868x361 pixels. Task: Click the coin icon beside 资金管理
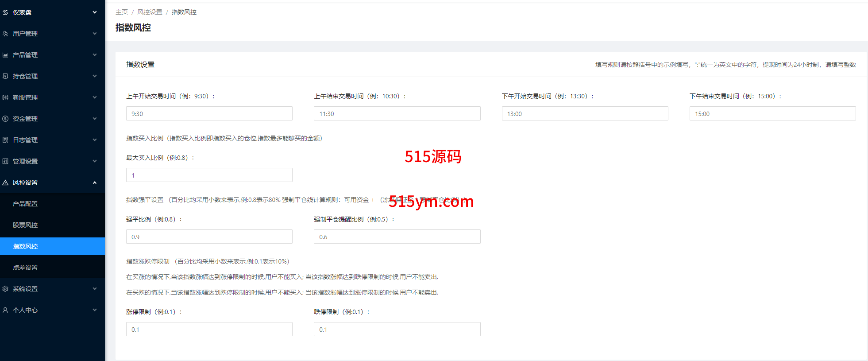(5, 119)
